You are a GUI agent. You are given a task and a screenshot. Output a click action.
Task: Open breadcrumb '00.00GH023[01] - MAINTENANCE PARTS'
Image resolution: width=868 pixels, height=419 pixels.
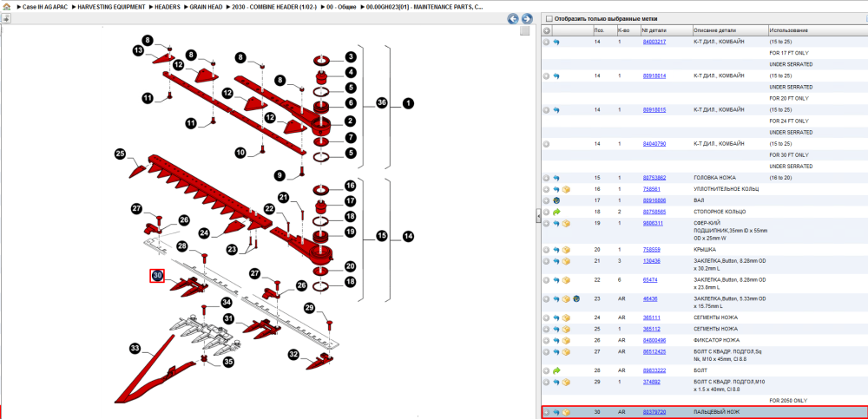coord(423,9)
